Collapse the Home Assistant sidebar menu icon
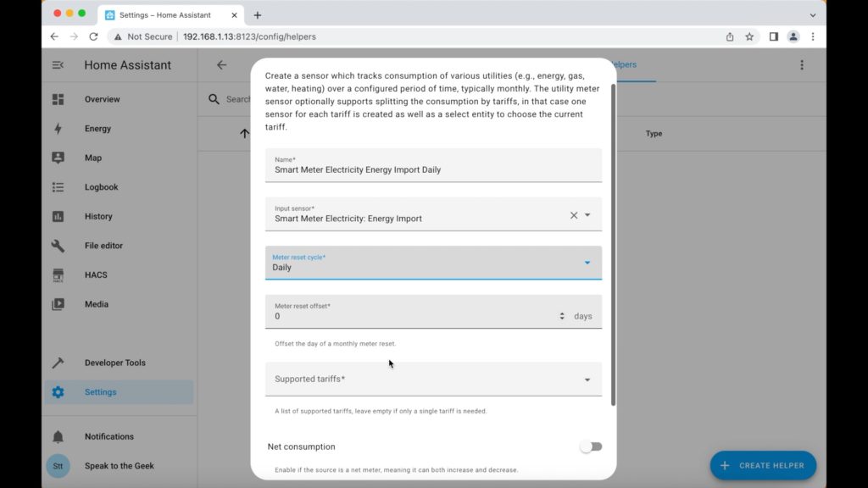This screenshot has height=488, width=868. (58, 65)
